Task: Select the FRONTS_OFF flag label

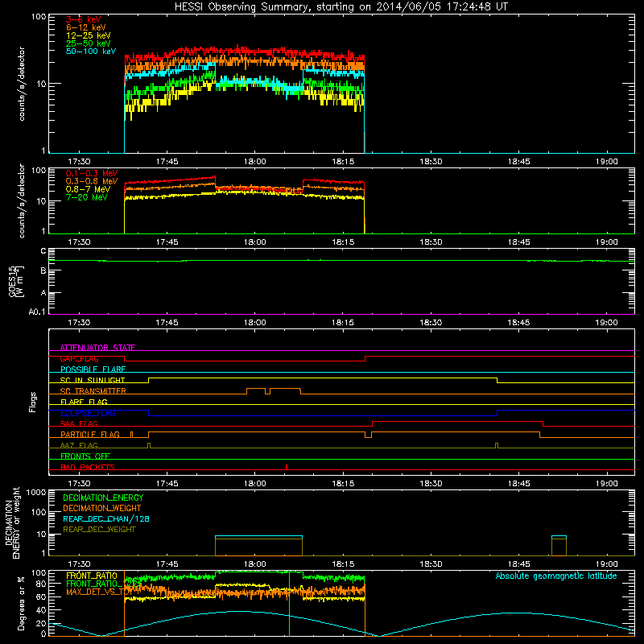Action: (x=85, y=456)
